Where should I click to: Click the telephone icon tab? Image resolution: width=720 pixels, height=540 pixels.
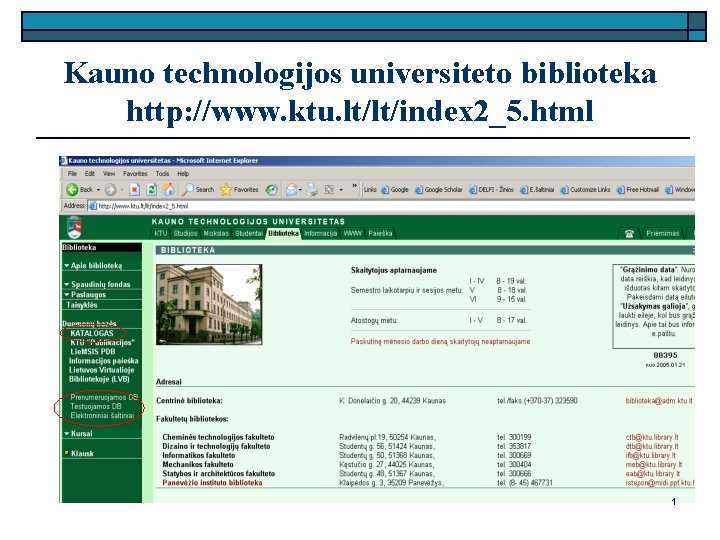[629, 233]
